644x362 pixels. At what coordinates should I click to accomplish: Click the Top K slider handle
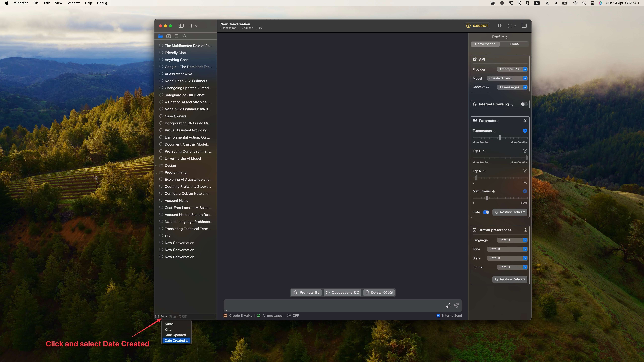click(x=476, y=178)
